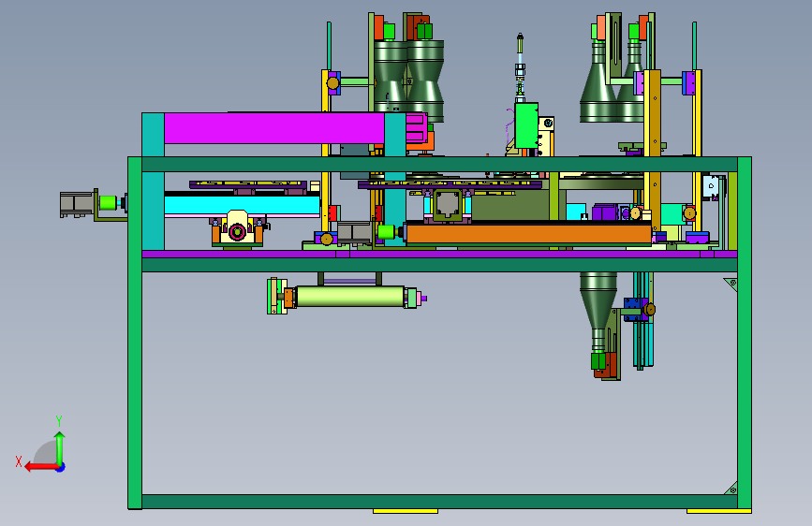
Task: Click the "Y" axis label
Action: (59, 420)
